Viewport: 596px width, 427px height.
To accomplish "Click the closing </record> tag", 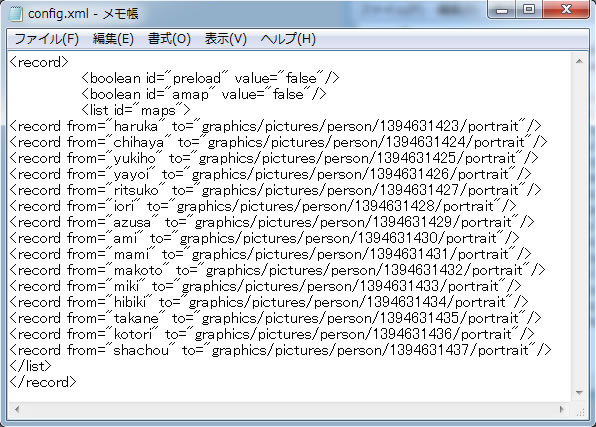I will [43, 382].
